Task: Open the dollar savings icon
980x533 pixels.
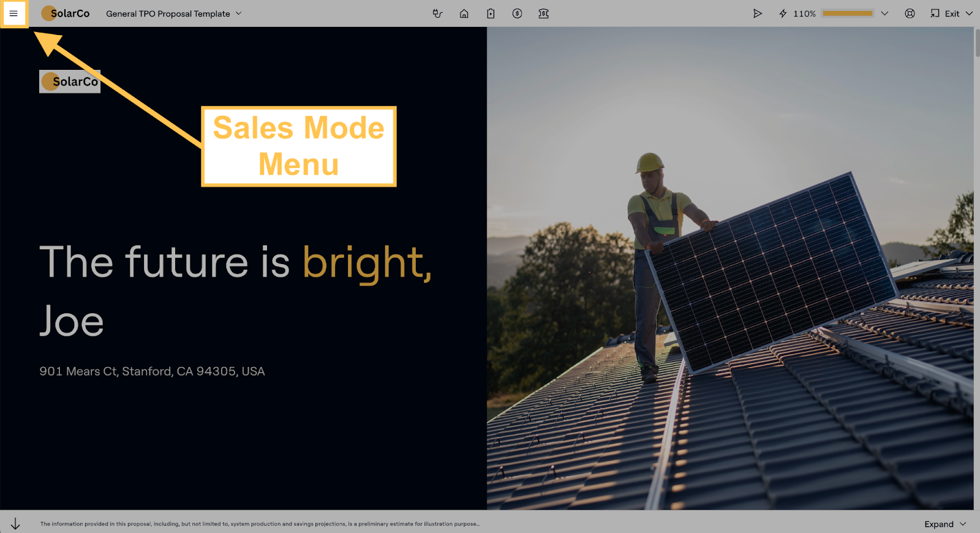Action: [517, 13]
